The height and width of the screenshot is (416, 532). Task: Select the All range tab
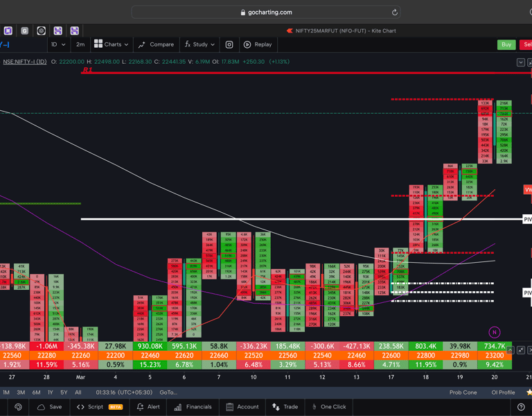[78, 392]
